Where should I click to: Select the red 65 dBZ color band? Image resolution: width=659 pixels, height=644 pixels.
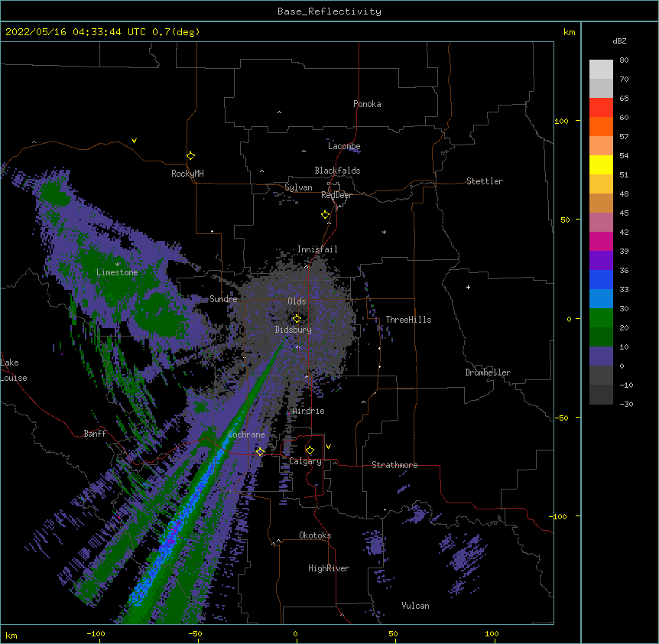coord(601,107)
